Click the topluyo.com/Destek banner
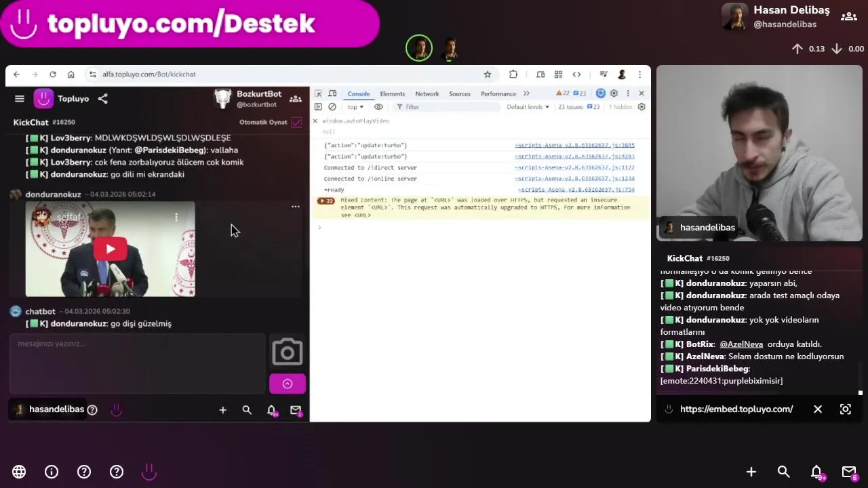This screenshot has height=488, width=868. [189, 24]
